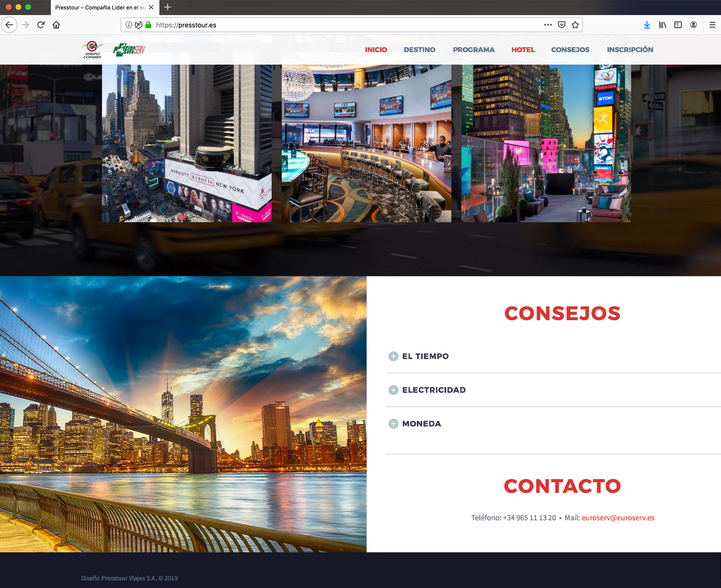The height and width of the screenshot is (588, 721).
Task: Open the hamburger application menu
Action: coord(712,25)
